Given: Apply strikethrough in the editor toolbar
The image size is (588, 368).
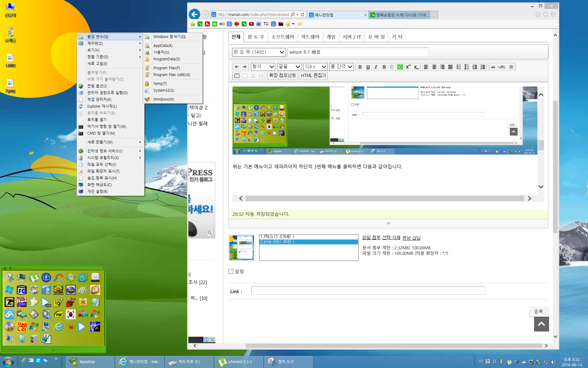Looking at the screenshot, I should pyautogui.click(x=384, y=67).
